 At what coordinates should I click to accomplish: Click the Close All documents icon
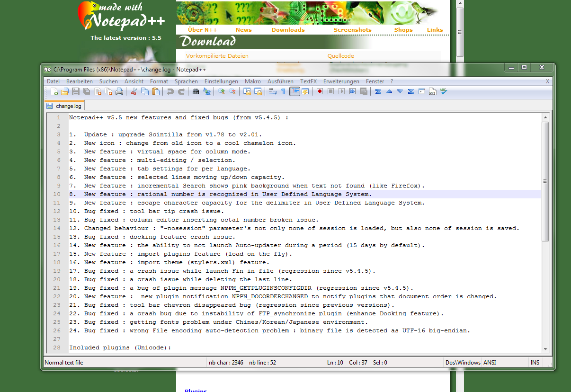click(x=108, y=91)
